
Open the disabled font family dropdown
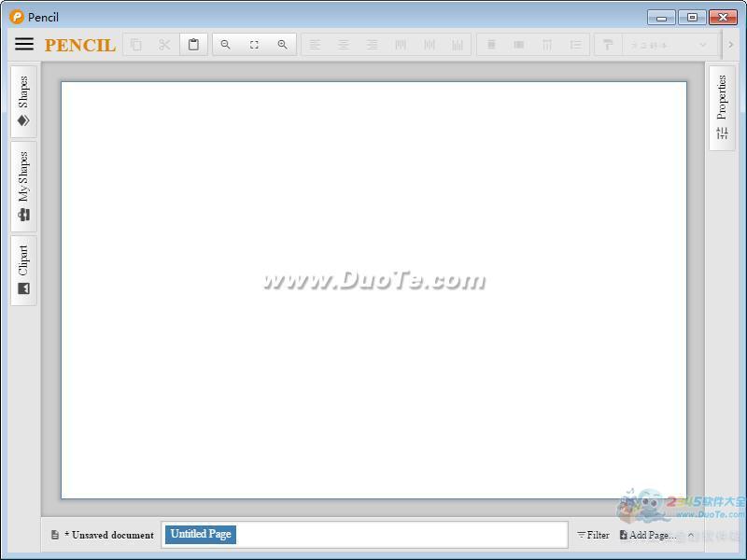click(669, 45)
